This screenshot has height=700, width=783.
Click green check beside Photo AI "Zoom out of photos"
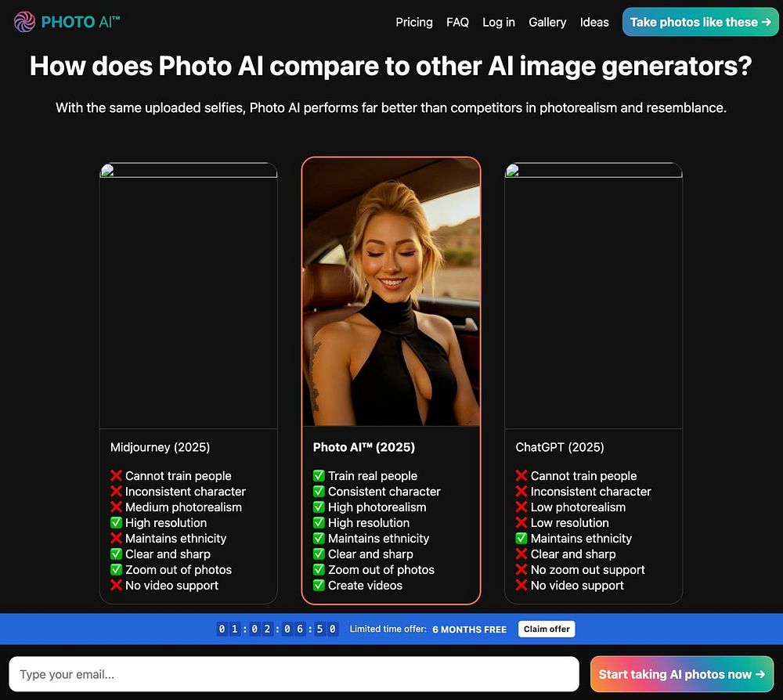(319, 569)
